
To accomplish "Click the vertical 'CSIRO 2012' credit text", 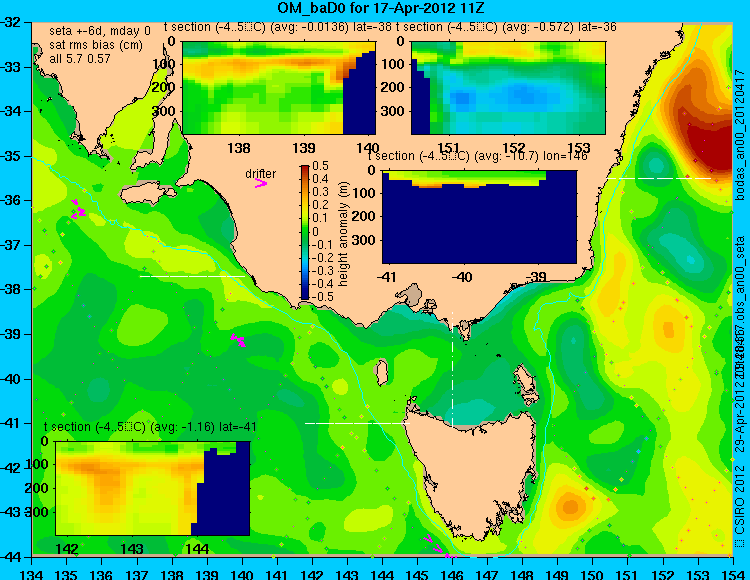I will coord(740,500).
